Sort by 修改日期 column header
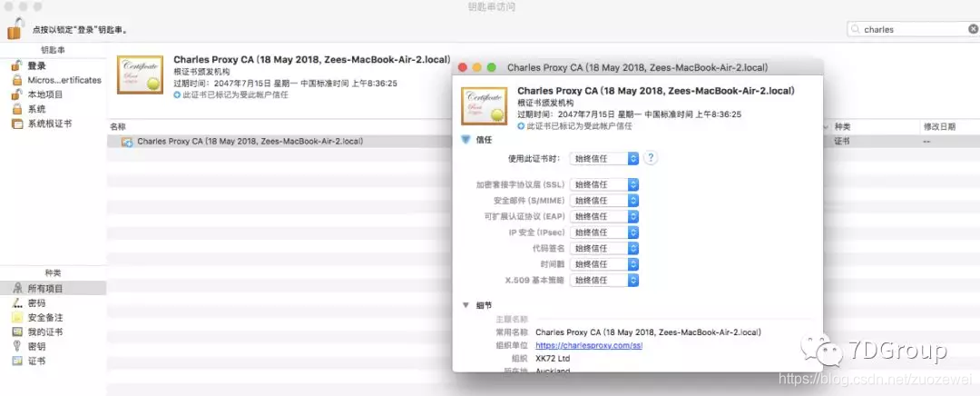Screen dimensions: 980x396 [939, 126]
